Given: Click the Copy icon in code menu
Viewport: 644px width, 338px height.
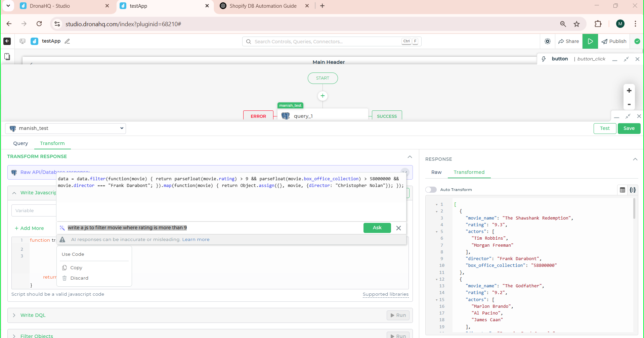Looking at the screenshot, I should (x=65, y=268).
